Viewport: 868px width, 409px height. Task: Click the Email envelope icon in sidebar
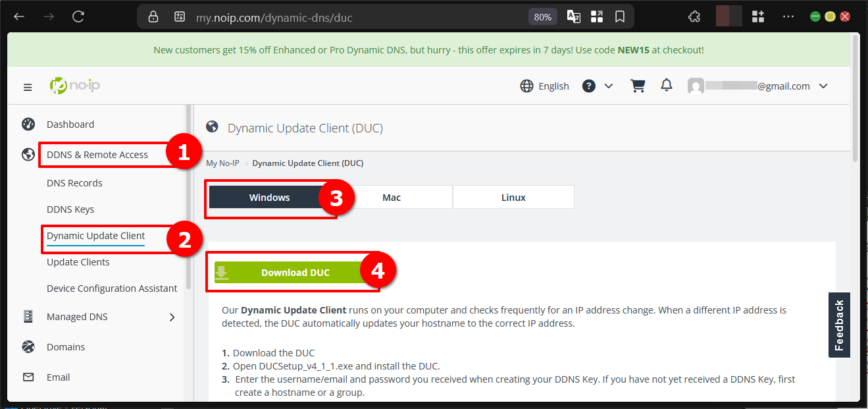28,377
